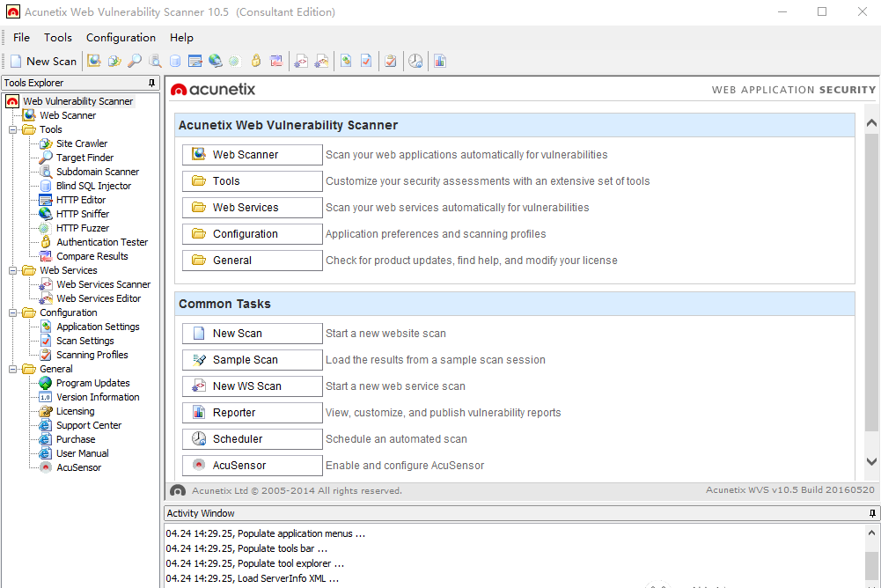Image resolution: width=881 pixels, height=588 pixels.
Task: Click the HTTP Editor toolbar icon
Action: 195,61
